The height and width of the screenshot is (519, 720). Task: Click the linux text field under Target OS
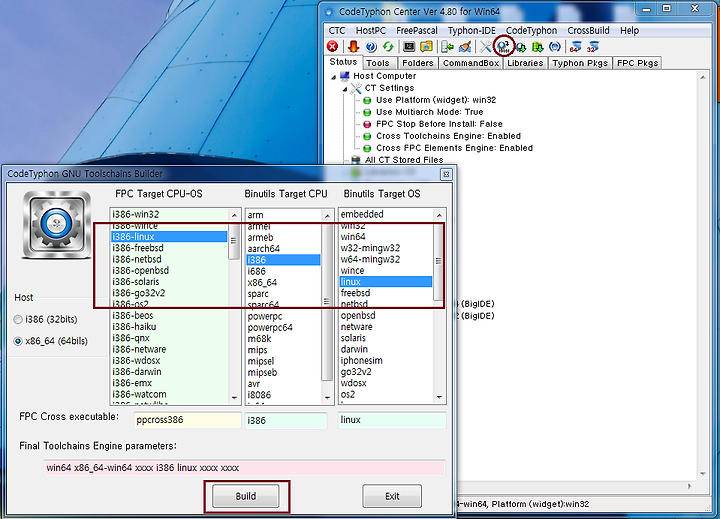(x=392, y=420)
